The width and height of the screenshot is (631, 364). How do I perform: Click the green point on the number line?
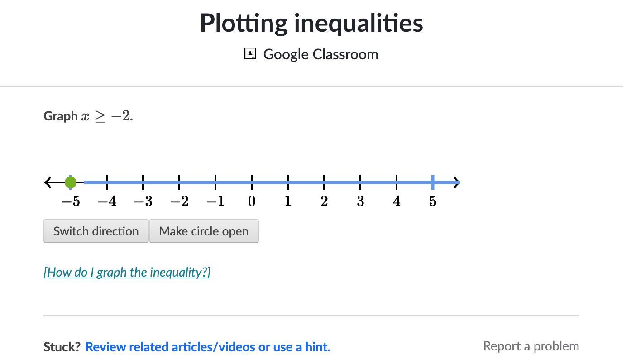(71, 182)
